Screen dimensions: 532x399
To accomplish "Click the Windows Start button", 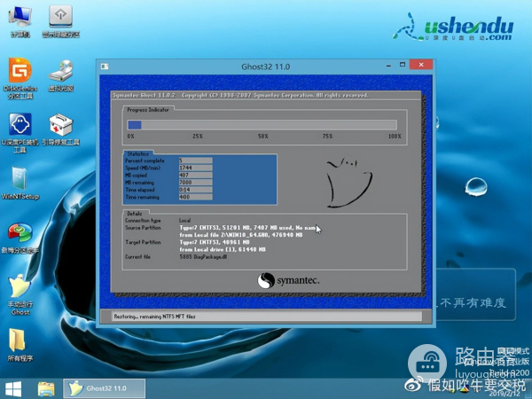I will tap(14, 388).
